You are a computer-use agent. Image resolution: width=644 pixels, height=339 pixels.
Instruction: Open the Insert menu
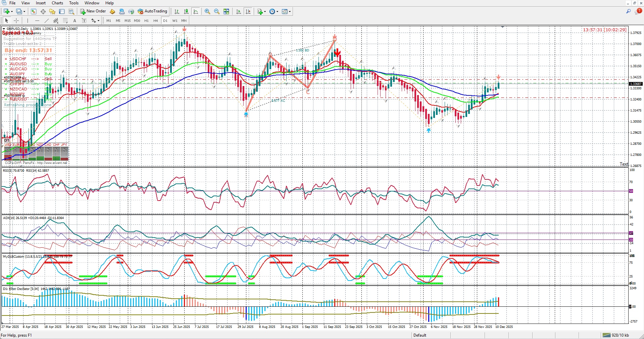tap(41, 3)
